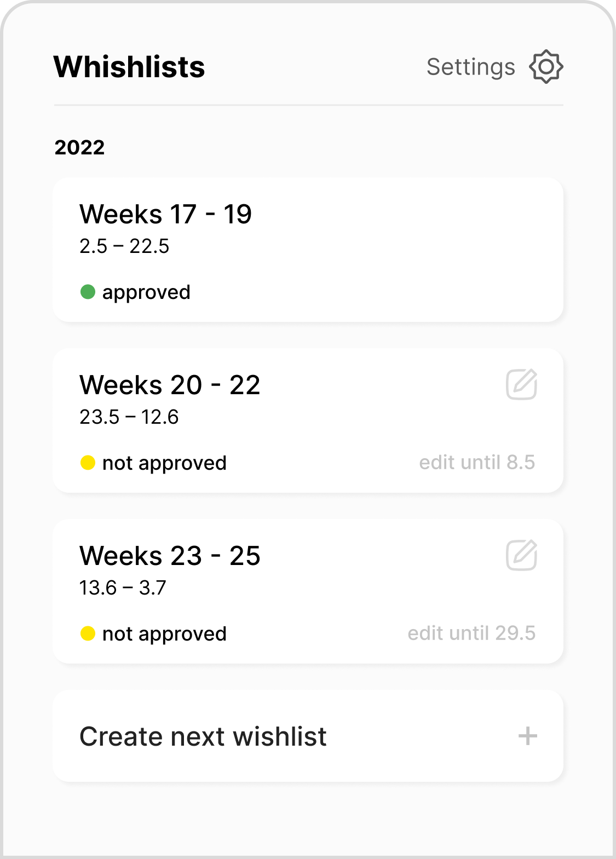The width and height of the screenshot is (616, 859).
Task: Click the green approved status dot
Action: (x=88, y=292)
